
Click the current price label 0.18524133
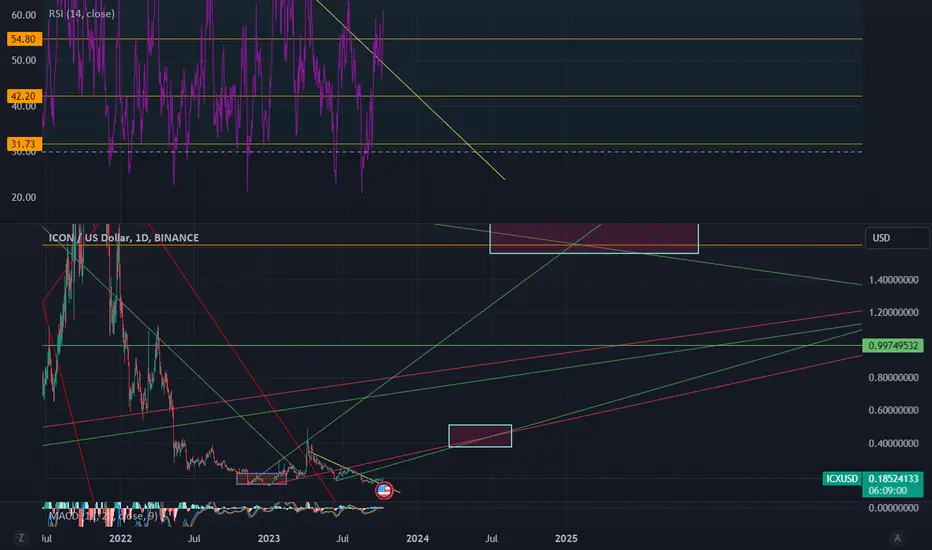coord(893,479)
